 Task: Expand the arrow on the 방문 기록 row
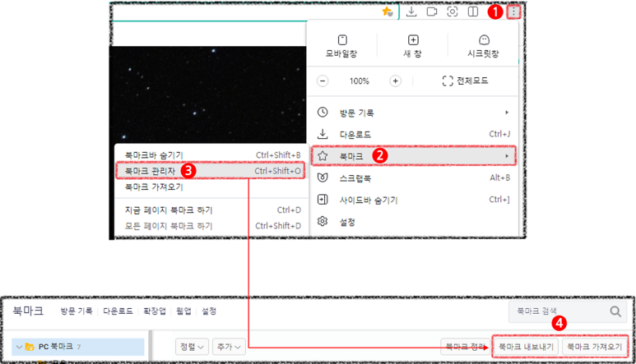(507, 113)
